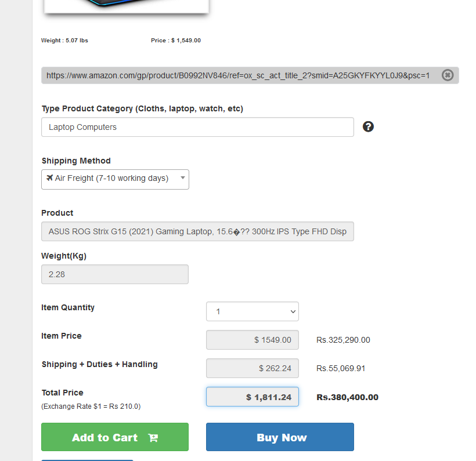Click the Item Price field $ 1549.00

253,340
